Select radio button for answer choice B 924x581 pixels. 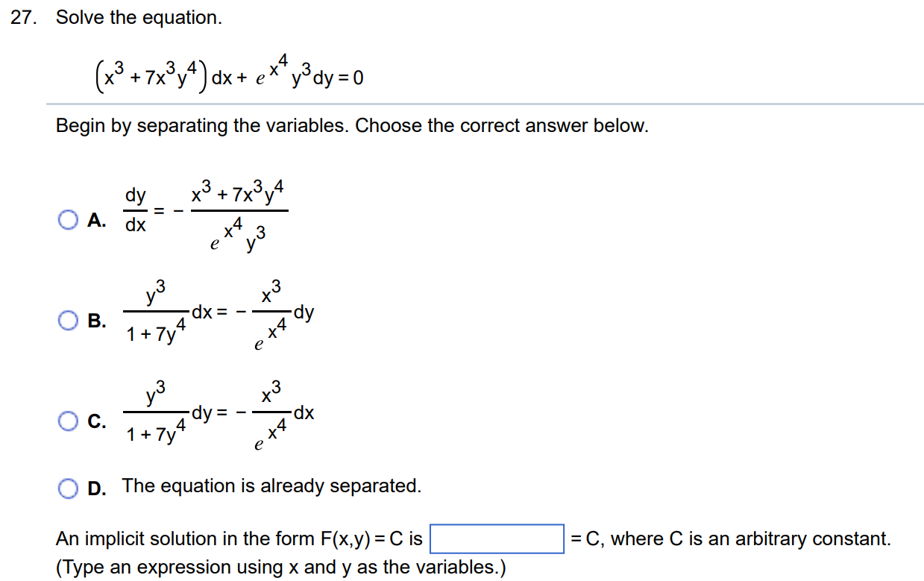pos(69,320)
